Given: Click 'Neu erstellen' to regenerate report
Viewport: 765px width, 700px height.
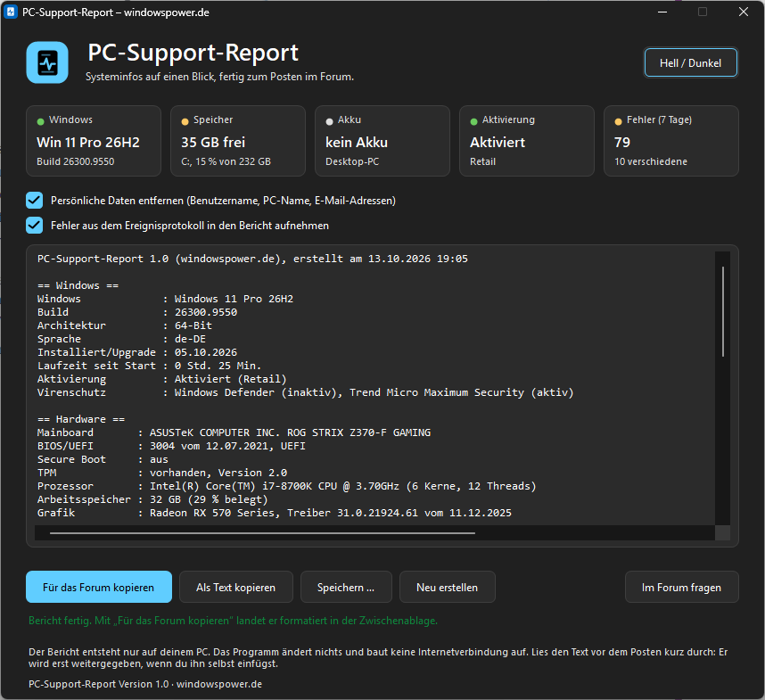Looking at the screenshot, I should (448, 587).
